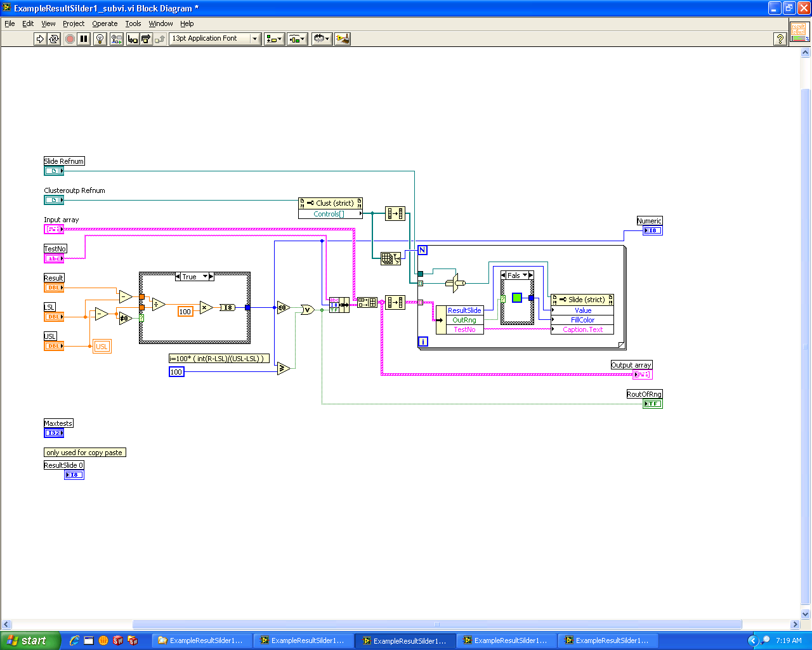Open the Window menu
The width and height of the screenshot is (812, 650).
(x=160, y=23)
